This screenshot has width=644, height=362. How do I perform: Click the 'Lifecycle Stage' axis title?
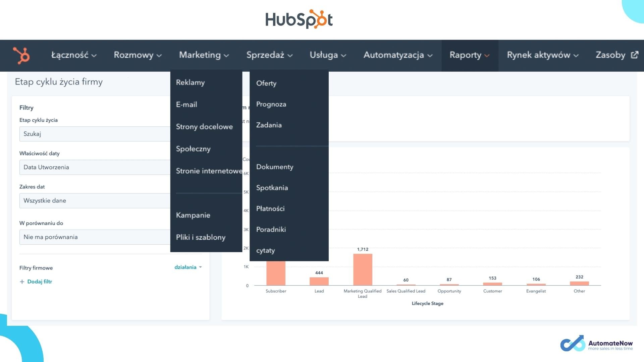click(428, 304)
